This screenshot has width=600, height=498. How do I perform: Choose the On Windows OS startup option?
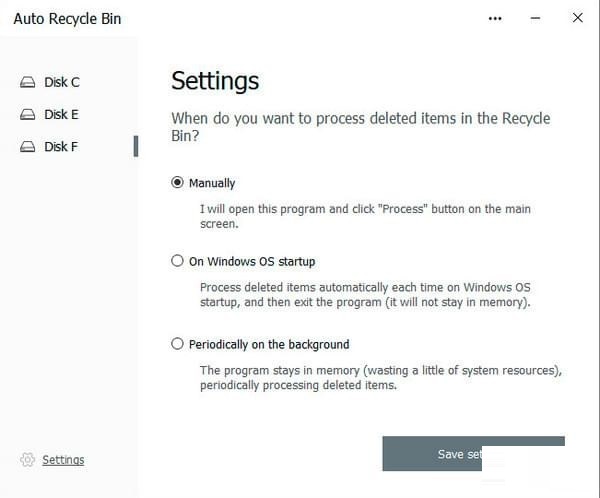pyautogui.click(x=178, y=261)
